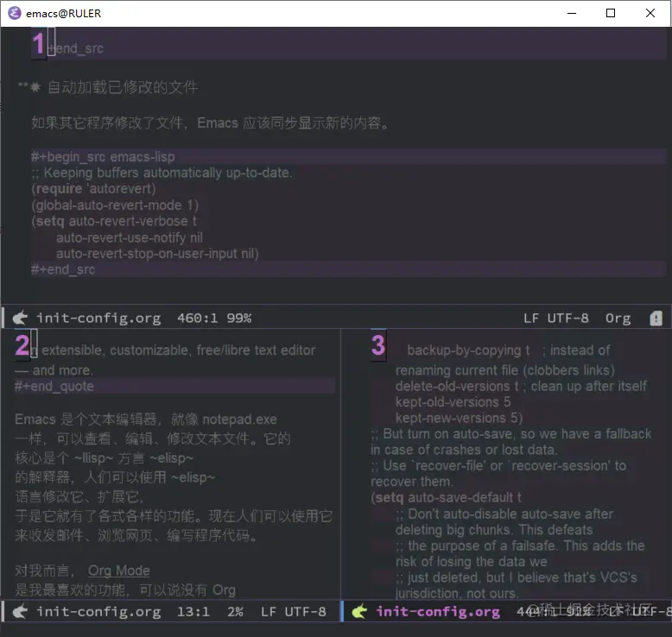The image size is (672, 637).
Task: Click the recover them. line
Action: [x=411, y=482]
